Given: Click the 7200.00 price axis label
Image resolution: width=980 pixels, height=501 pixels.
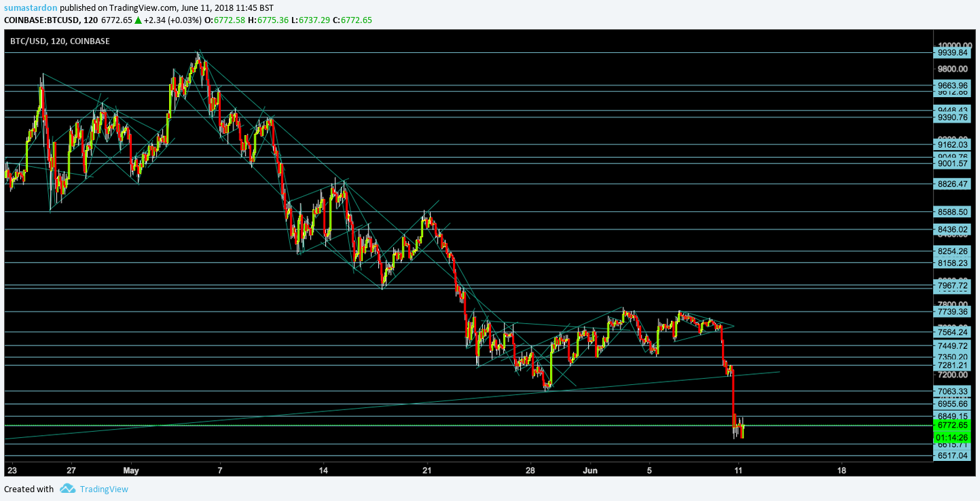Looking at the screenshot, I should click(952, 375).
